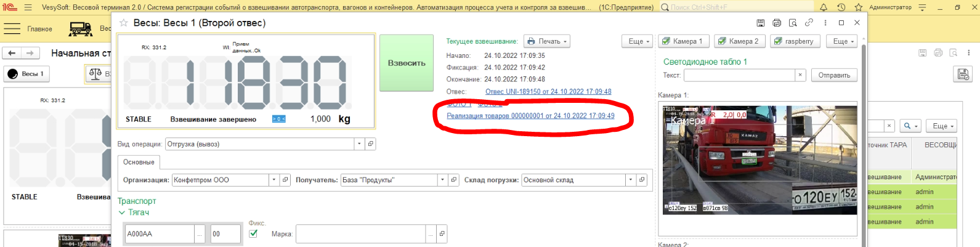
Task: Toggle the raspberry camera button
Action: [x=794, y=41]
